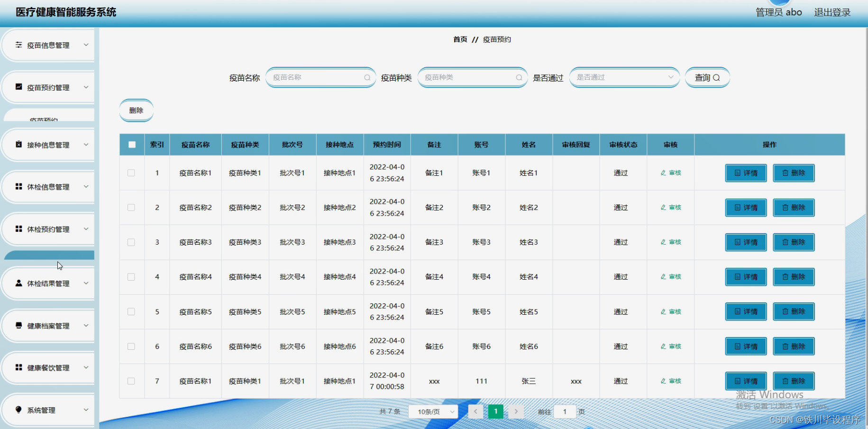868x429 pixels.
Task: Toggle the select-all checkbox in table header
Action: pyautogui.click(x=132, y=145)
